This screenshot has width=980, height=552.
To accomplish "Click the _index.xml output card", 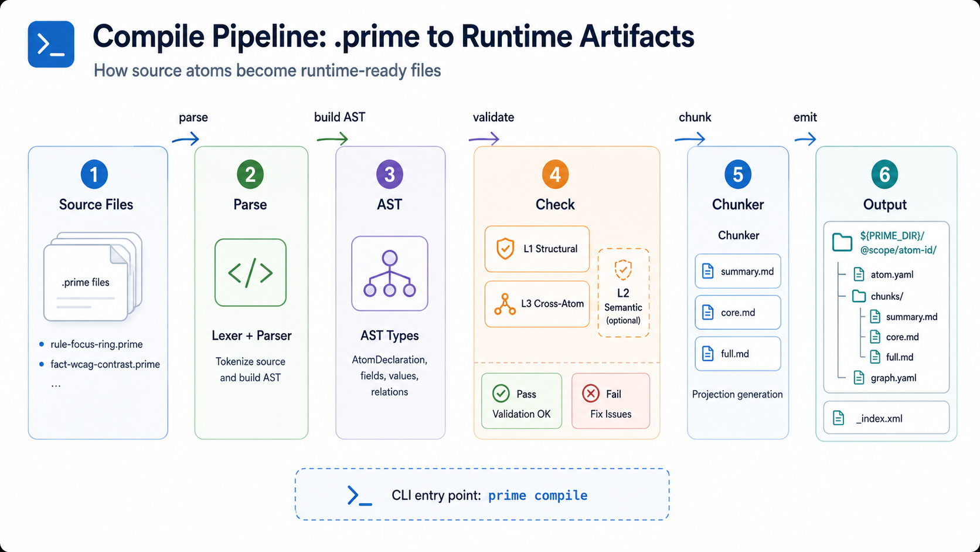I will pyautogui.click(x=886, y=418).
